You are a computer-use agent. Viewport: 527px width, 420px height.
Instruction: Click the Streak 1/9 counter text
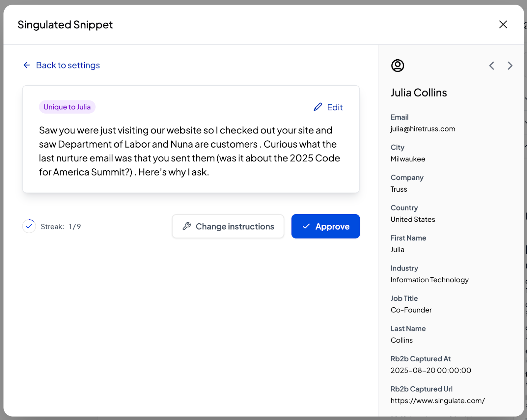(61, 227)
